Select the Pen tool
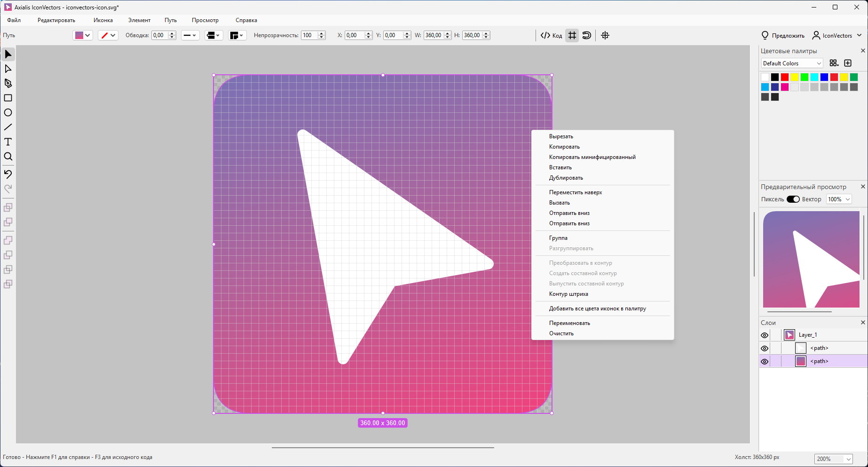Viewport: 868px width, 467px height. tap(8, 84)
